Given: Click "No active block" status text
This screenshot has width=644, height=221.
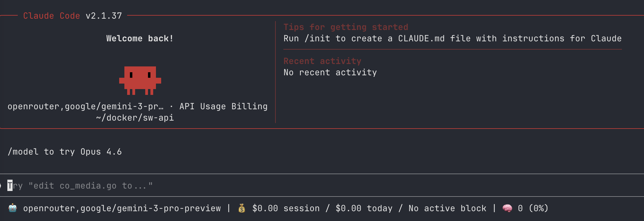Looking at the screenshot, I should [x=447, y=208].
